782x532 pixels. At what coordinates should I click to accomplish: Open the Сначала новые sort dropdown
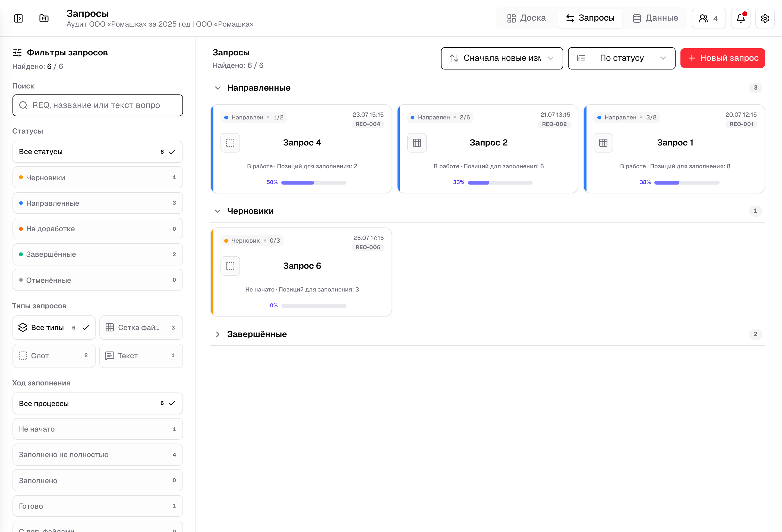coord(502,58)
